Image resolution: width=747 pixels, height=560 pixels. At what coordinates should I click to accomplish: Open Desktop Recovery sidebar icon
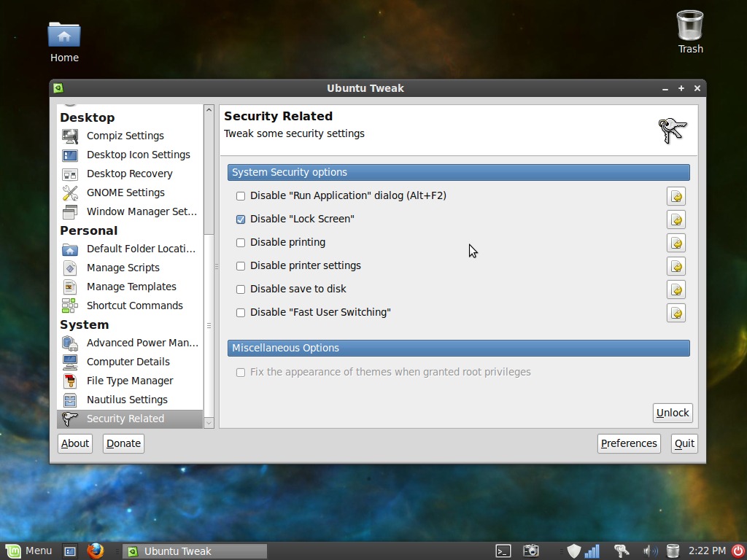[x=70, y=174]
